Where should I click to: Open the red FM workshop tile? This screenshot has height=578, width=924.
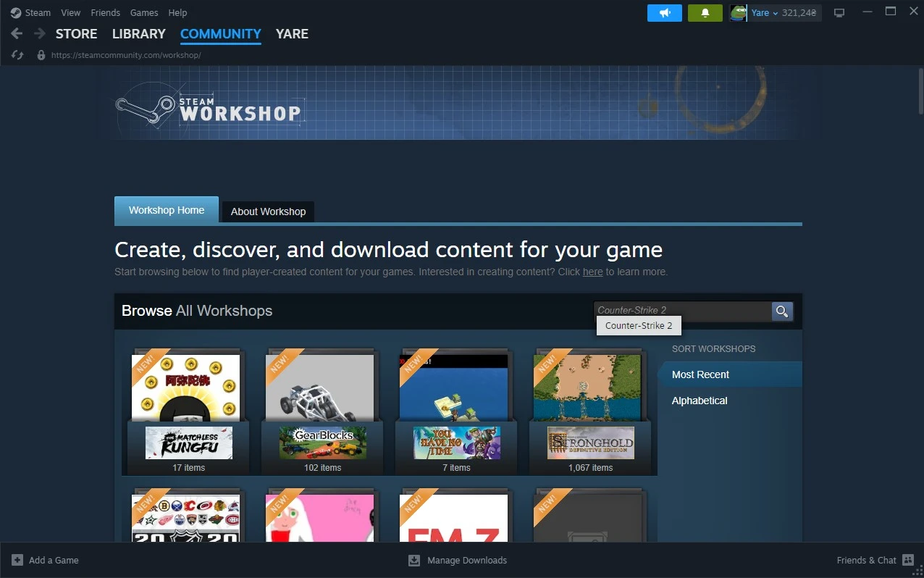point(454,518)
